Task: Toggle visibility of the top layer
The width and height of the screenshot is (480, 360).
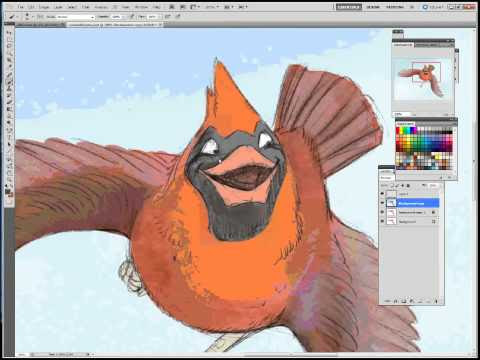Action: coord(382,194)
